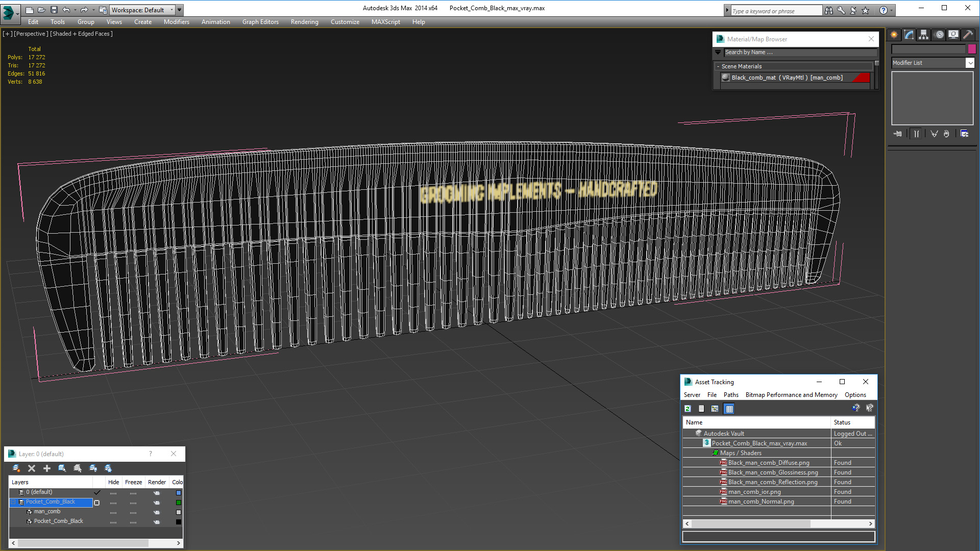Image resolution: width=980 pixels, height=551 pixels.
Task: Click the magenta object color swatch
Action: coord(972,49)
